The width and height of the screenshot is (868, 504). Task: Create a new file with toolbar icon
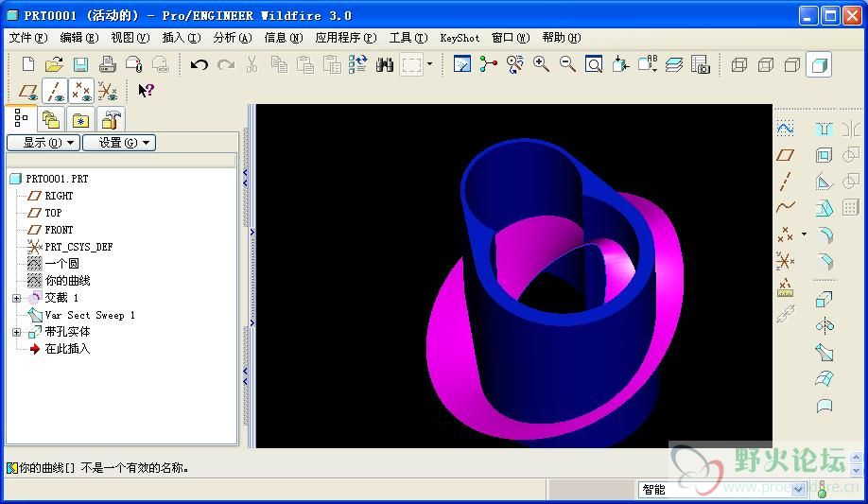coord(27,65)
